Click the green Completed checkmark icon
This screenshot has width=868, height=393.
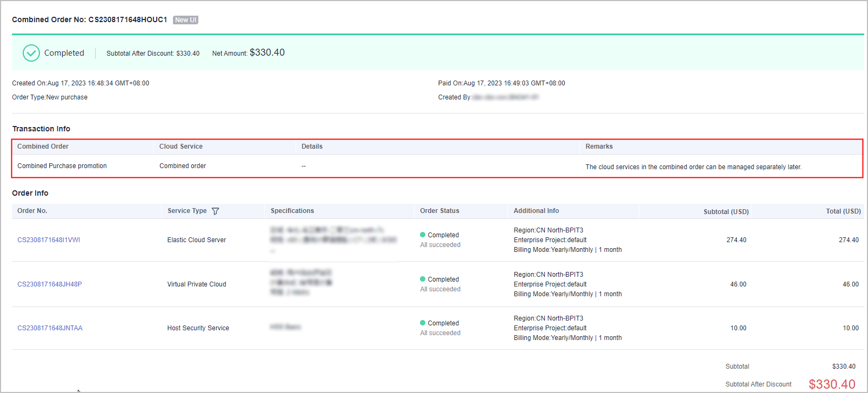[31, 53]
